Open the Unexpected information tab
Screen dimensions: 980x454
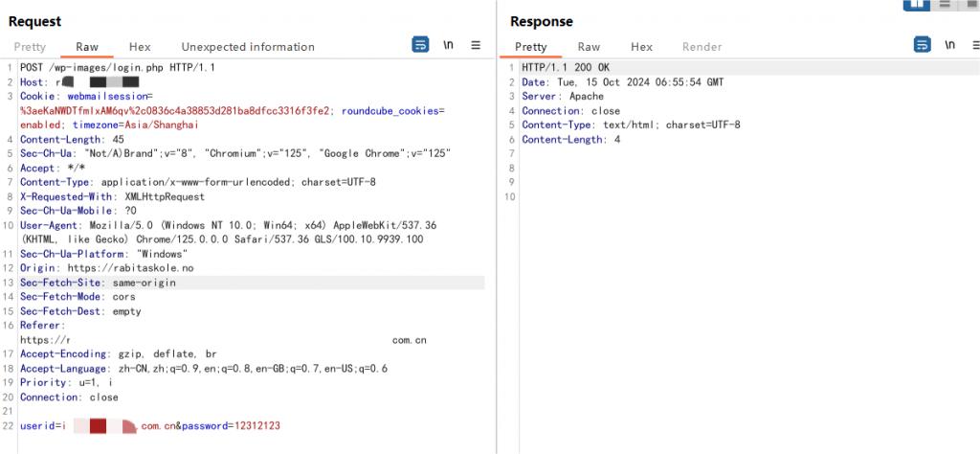(248, 47)
